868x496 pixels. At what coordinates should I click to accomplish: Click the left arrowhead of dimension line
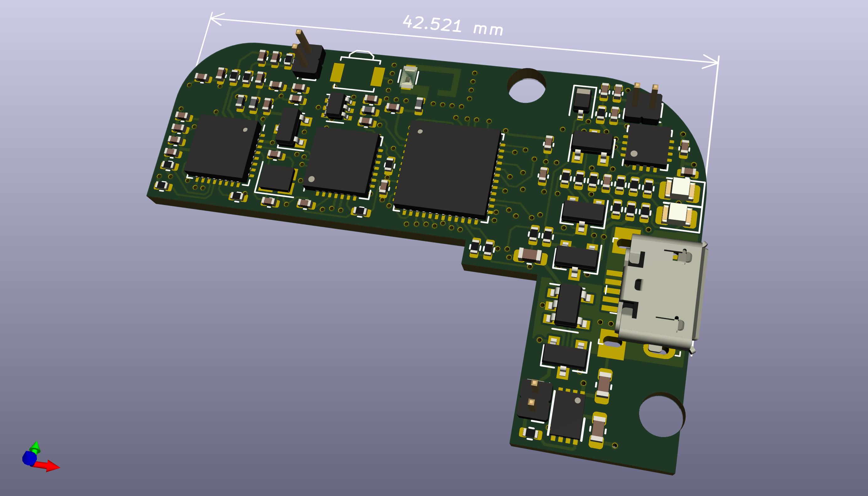[x=215, y=18]
